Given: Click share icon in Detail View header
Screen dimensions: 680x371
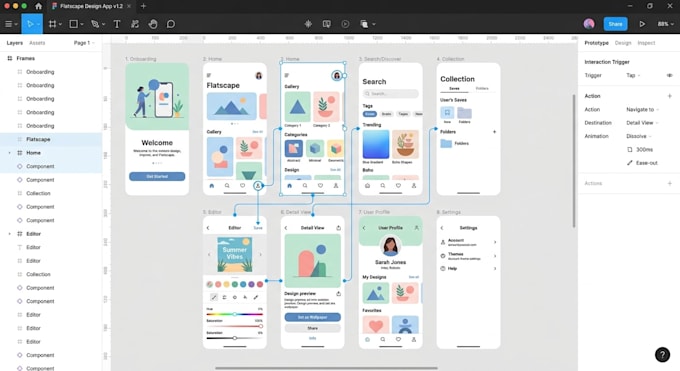Looking at the screenshot, I should [338, 227].
